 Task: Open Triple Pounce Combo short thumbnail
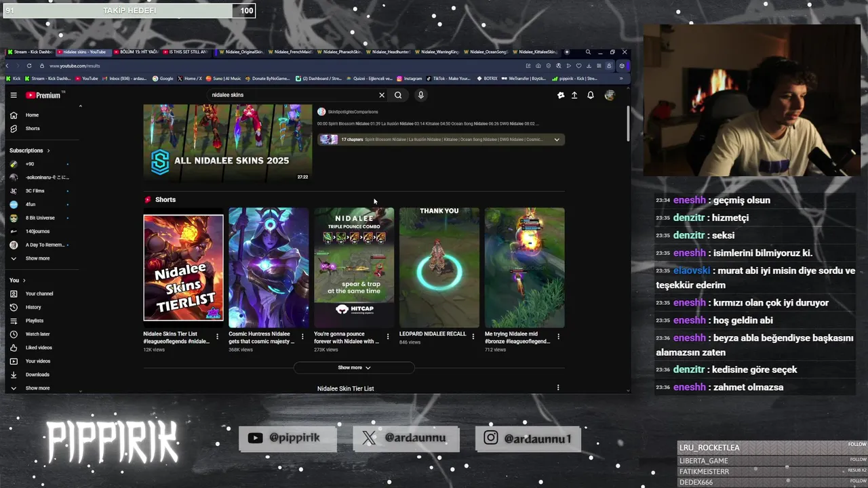[x=354, y=268]
